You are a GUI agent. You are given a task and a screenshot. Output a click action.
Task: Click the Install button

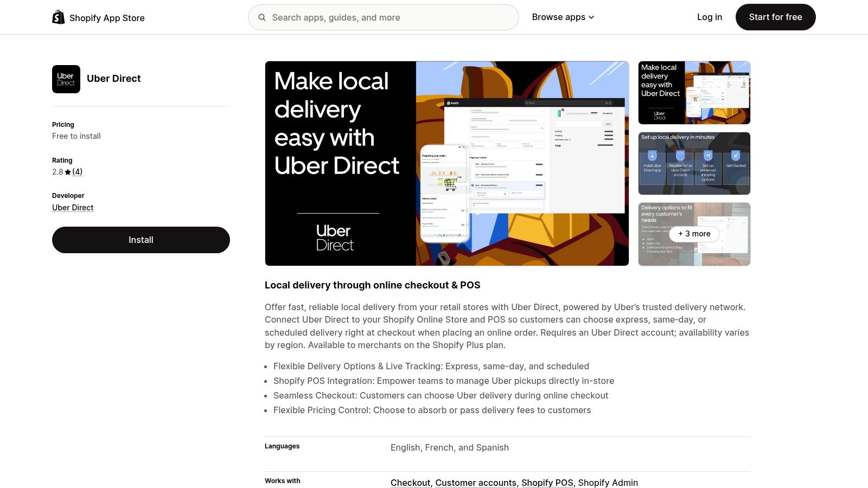(141, 240)
